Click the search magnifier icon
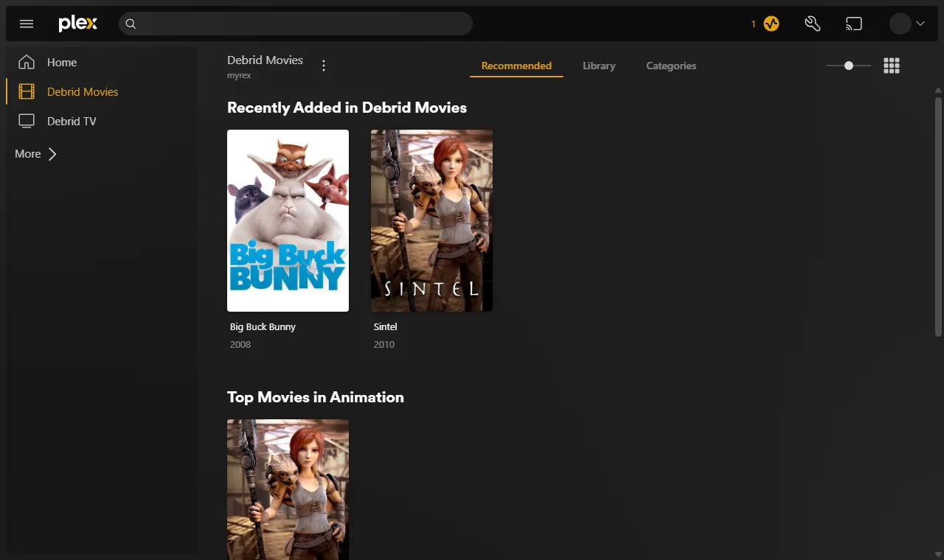The image size is (944, 560). tap(131, 24)
